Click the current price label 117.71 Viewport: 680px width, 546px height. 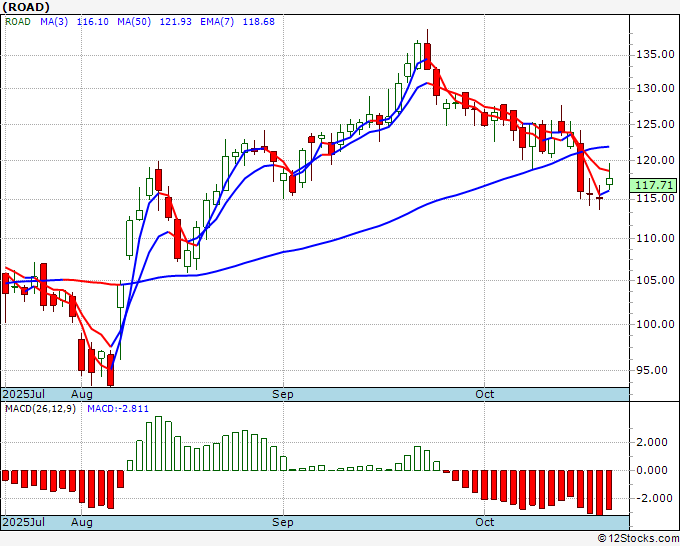(653, 186)
